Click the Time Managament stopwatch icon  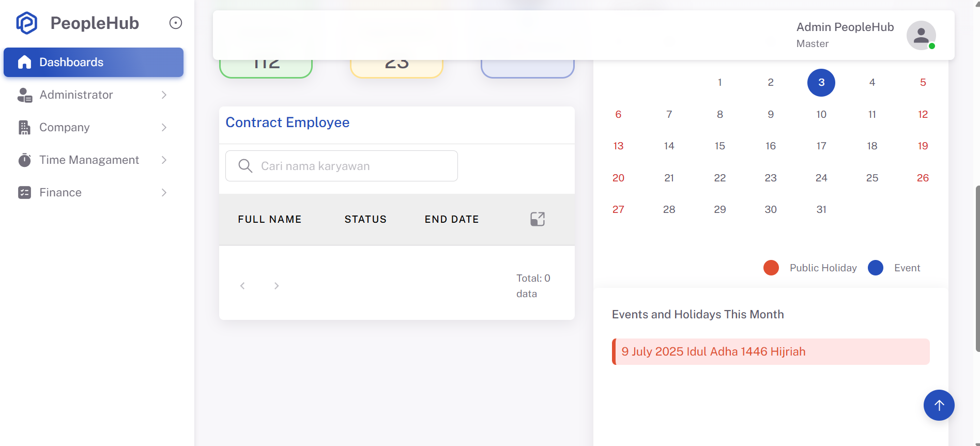click(24, 160)
